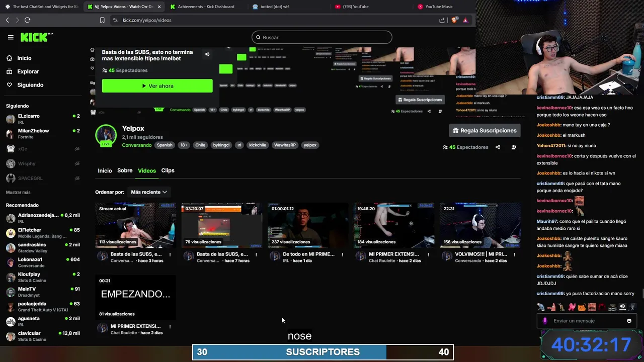Share Yelpox channel icon
Screen dimensions: 644x362
point(498,147)
